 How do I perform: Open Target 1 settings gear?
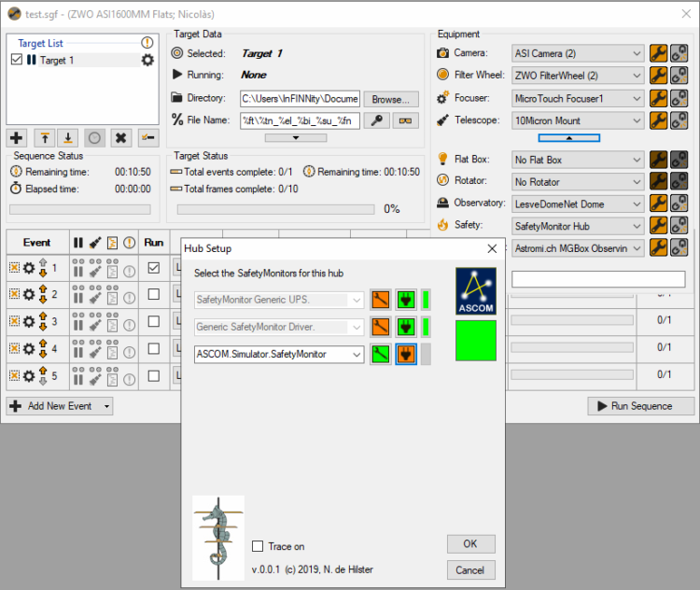147,60
